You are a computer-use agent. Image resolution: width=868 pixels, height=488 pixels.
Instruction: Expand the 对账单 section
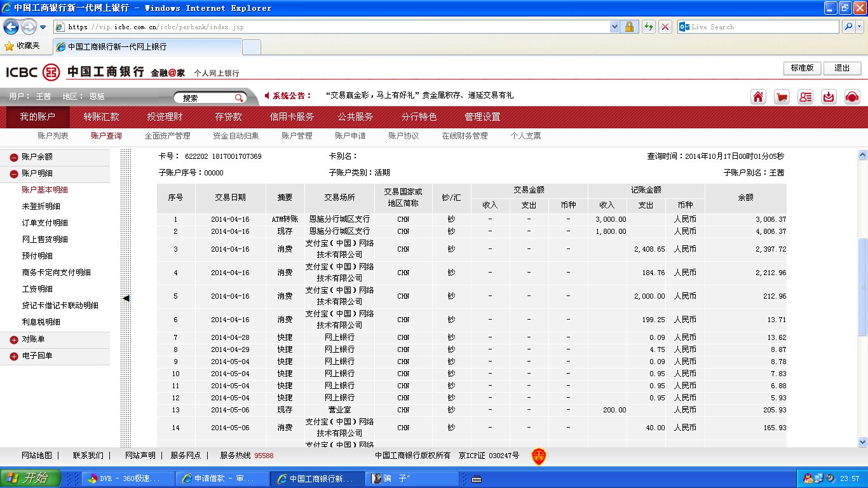(x=14, y=340)
